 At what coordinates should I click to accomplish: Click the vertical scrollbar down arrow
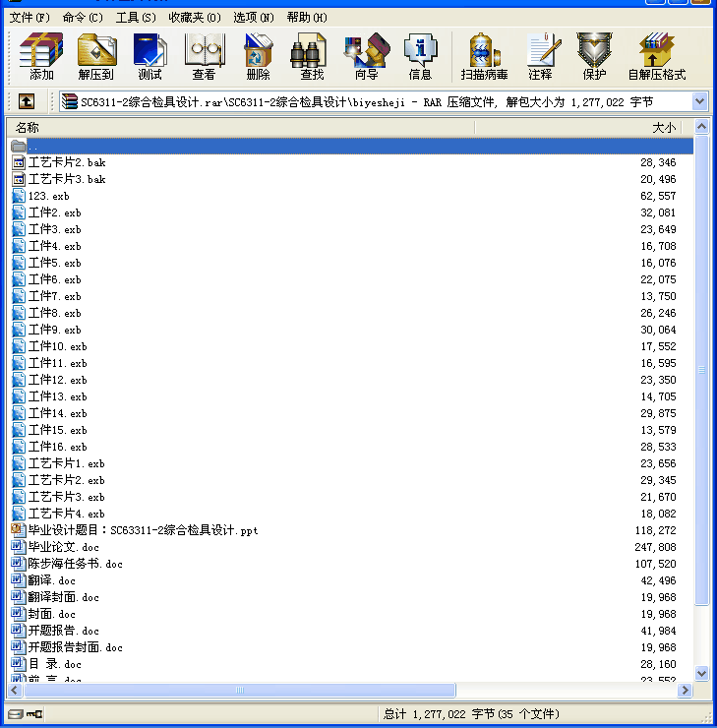point(701,674)
